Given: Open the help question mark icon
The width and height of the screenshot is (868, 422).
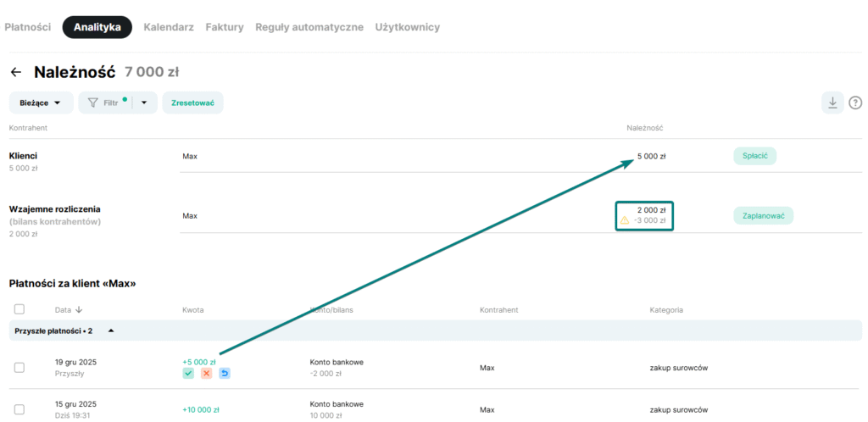Looking at the screenshot, I should coord(855,103).
